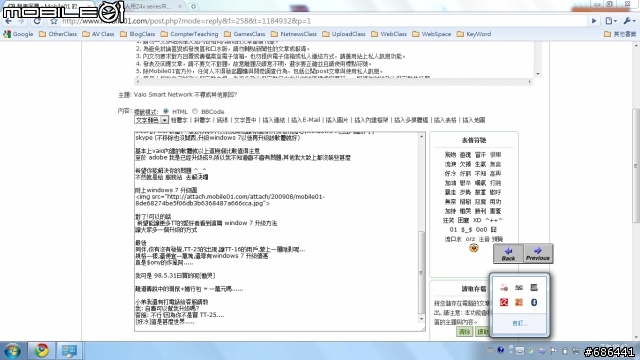Click the taskbar app icon next to Chrome
Viewport: 640px width, 360px height.
pyautogui.click(x=69, y=351)
